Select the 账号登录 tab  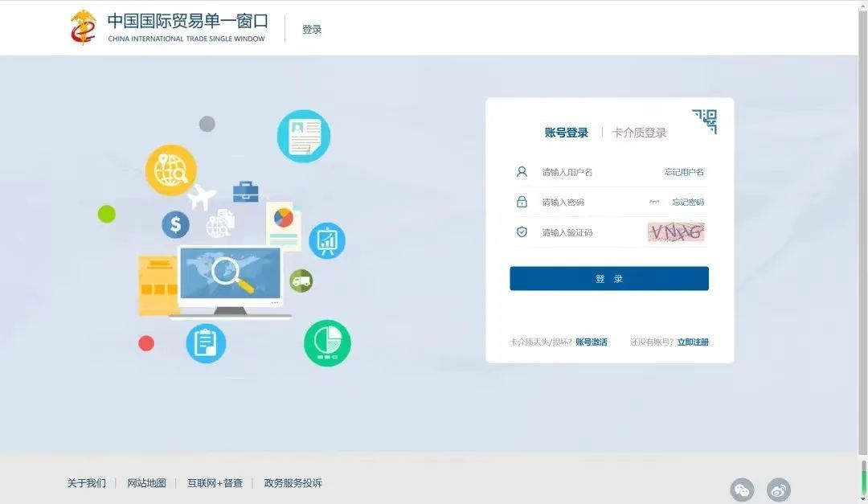(566, 133)
